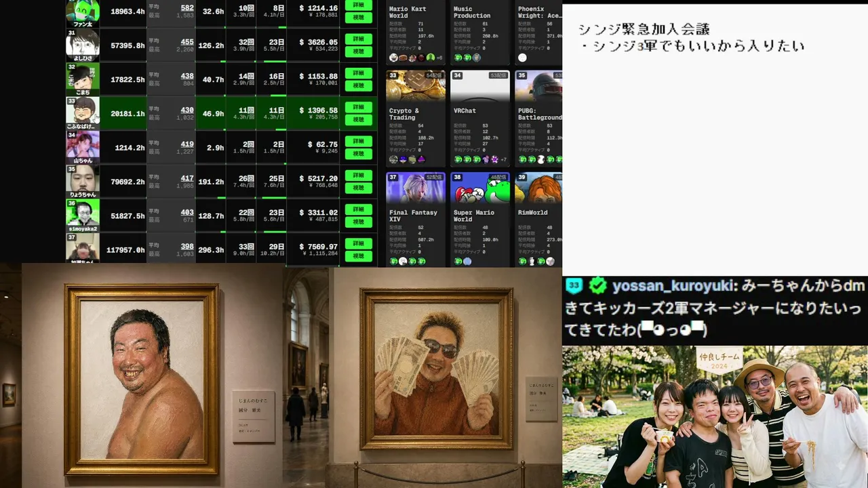Open the RimWorld card thumbnail
Screen dimensions: 868x488
(539, 188)
